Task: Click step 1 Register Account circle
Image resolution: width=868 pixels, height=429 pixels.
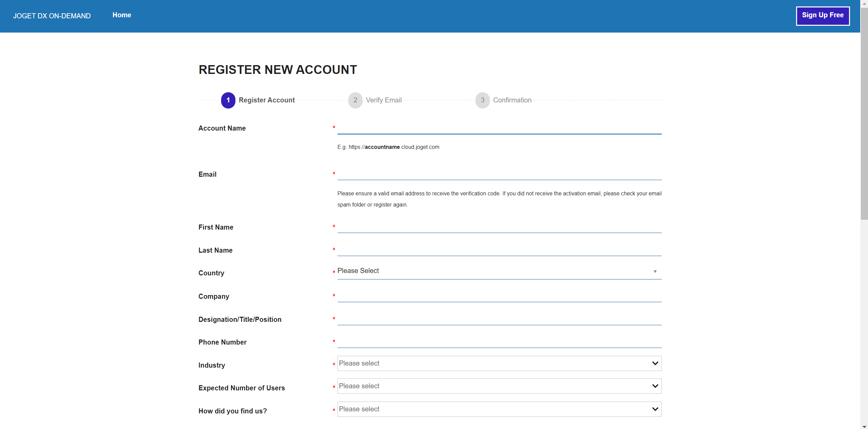Action: (x=228, y=100)
